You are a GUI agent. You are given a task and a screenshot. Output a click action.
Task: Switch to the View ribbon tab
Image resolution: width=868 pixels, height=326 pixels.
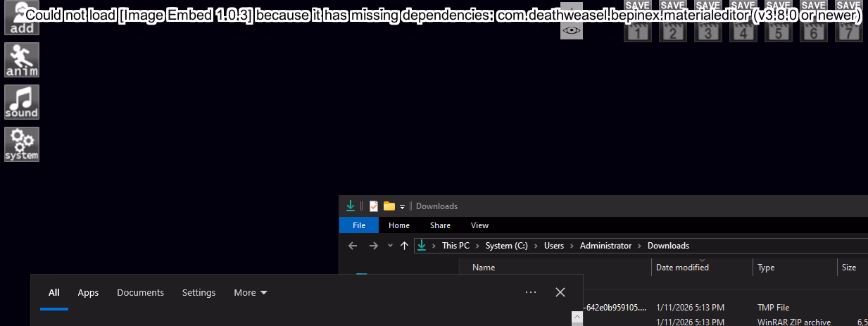[x=479, y=225]
